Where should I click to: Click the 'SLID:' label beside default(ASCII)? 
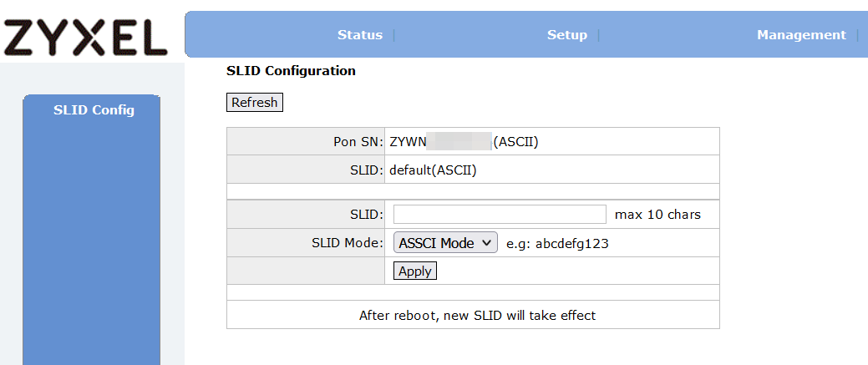coord(367,170)
